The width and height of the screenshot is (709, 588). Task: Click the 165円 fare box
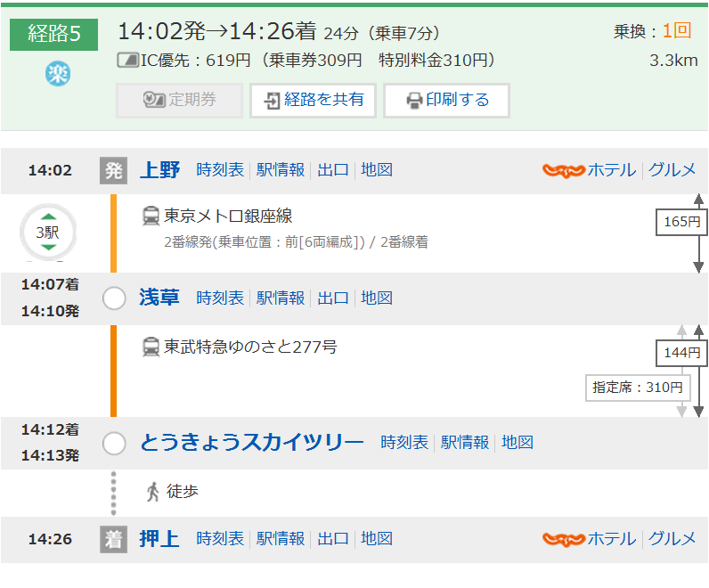pos(681,222)
